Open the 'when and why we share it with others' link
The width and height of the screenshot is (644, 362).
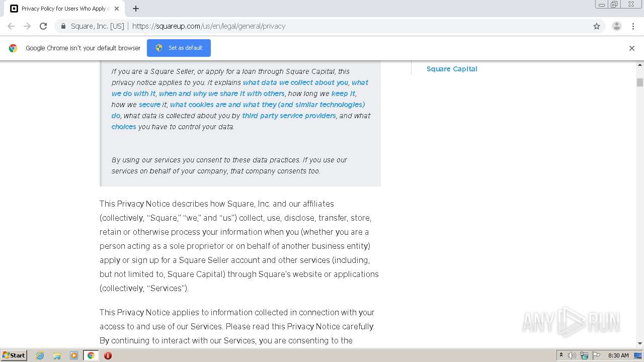click(x=222, y=94)
